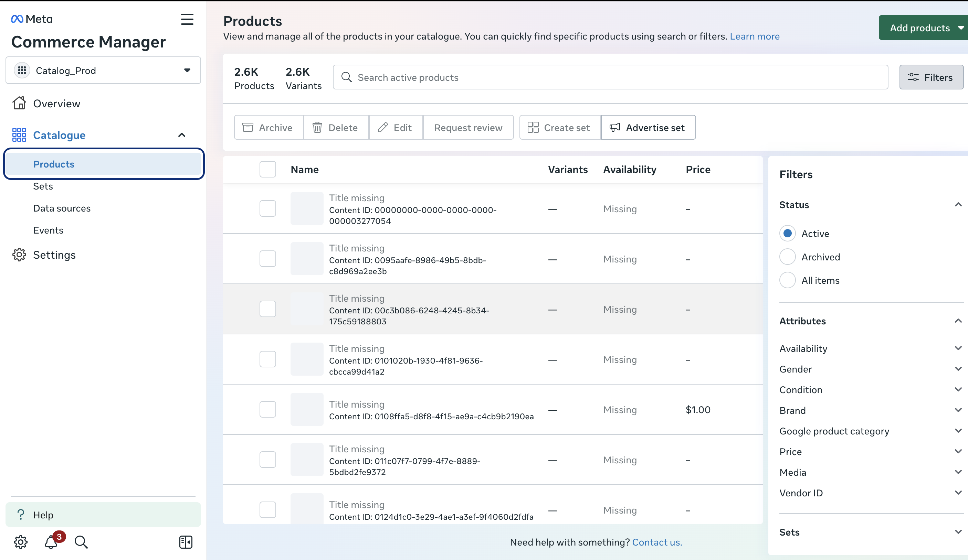Open the Catalog_Prod catalogue dropdown

click(x=103, y=70)
